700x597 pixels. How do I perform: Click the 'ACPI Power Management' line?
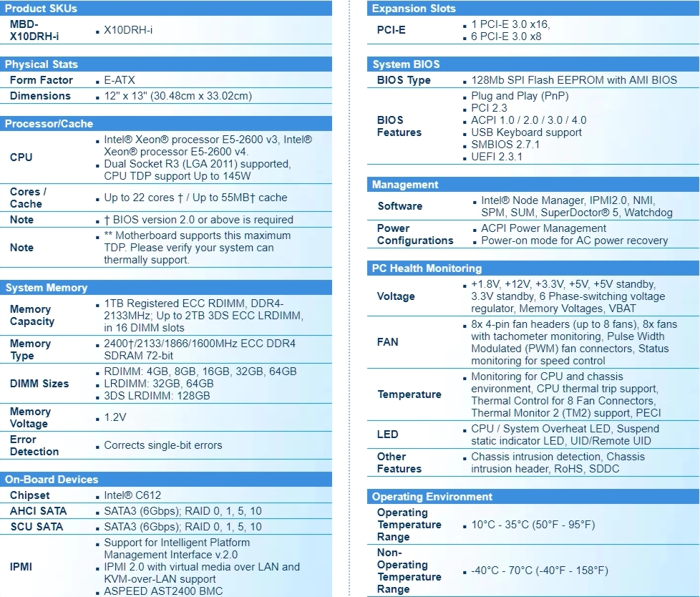pyautogui.click(x=543, y=228)
